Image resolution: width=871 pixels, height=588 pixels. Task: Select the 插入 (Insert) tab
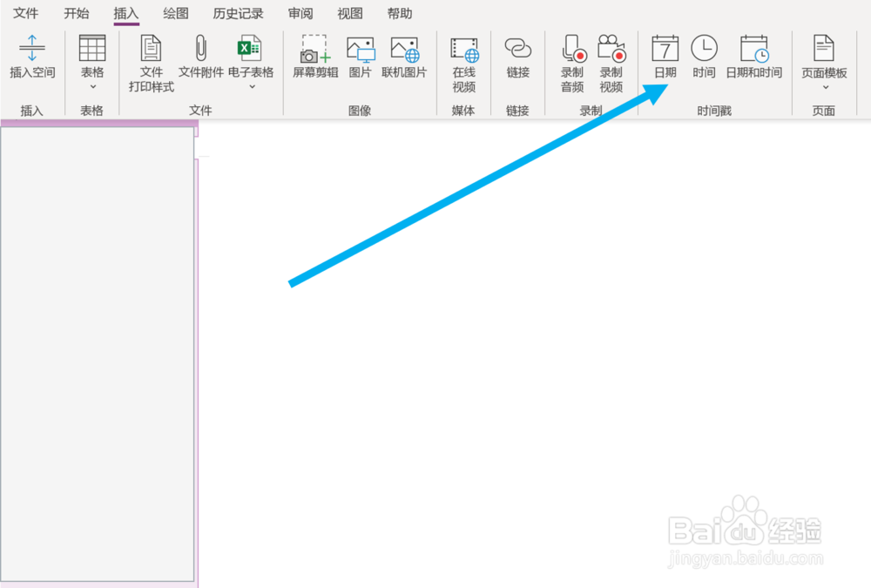click(x=126, y=13)
